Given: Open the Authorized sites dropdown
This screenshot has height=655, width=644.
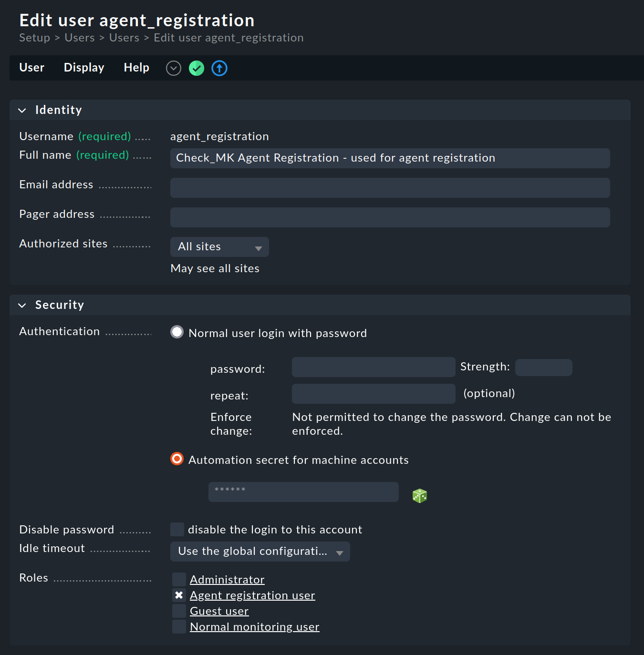Looking at the screenshot, I should tap(219, 247).
